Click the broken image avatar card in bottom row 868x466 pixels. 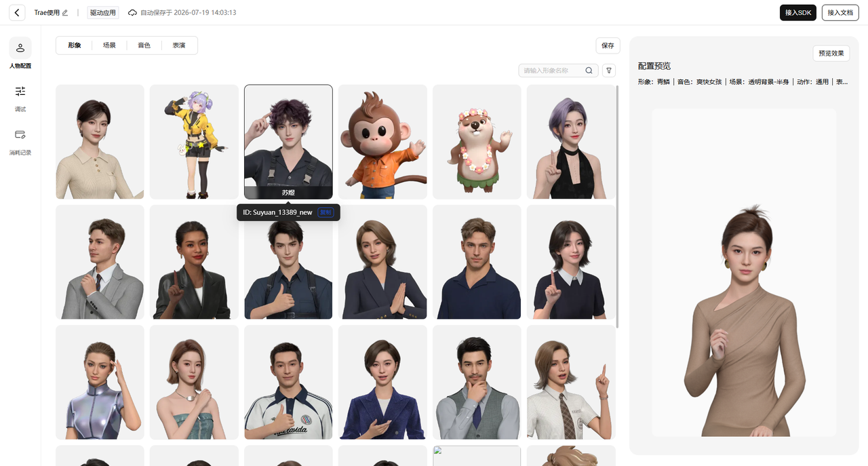point(477,456)
